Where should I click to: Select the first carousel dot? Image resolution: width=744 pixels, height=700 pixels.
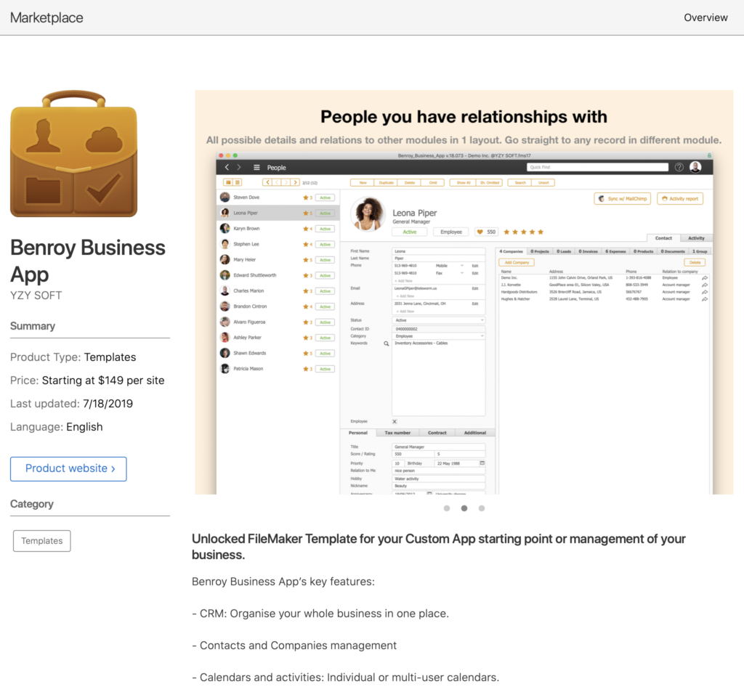point(447,508)
